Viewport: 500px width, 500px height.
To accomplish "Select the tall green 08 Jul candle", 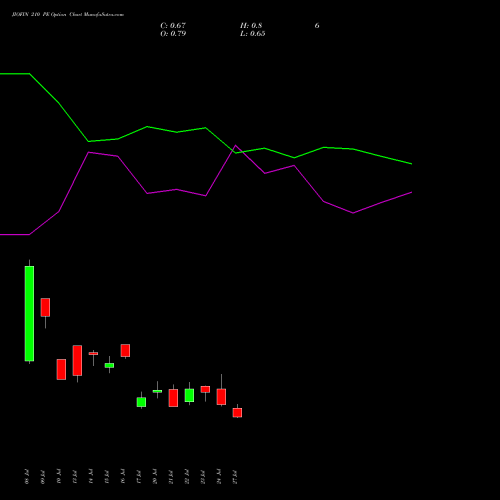I will point(29,313).
